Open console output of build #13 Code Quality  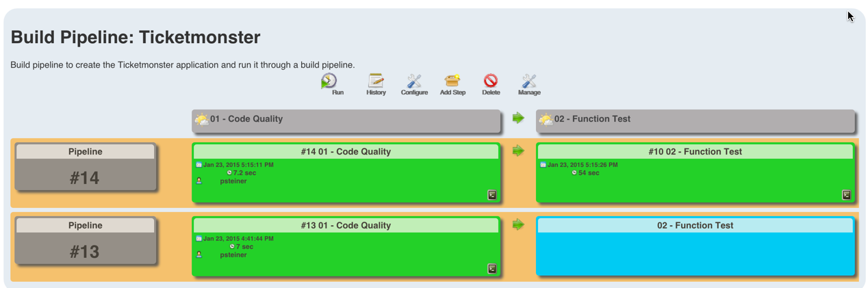[x=492, y=269]
